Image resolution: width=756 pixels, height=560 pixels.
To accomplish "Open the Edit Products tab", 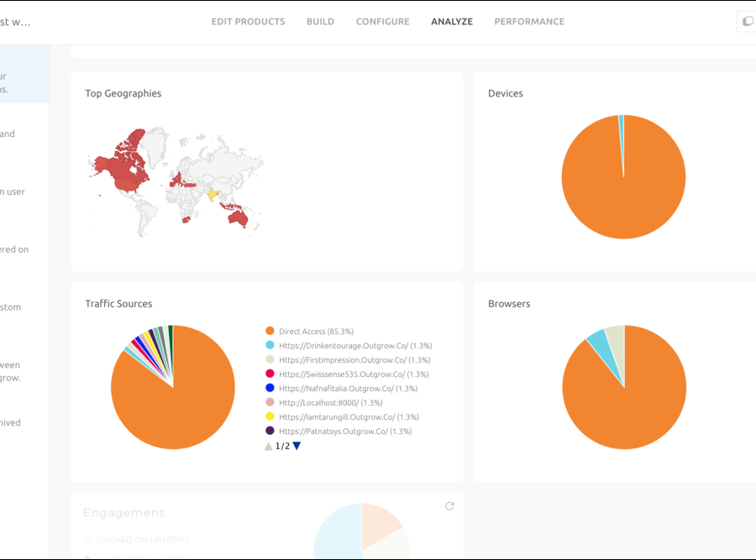I will (248, 22).
